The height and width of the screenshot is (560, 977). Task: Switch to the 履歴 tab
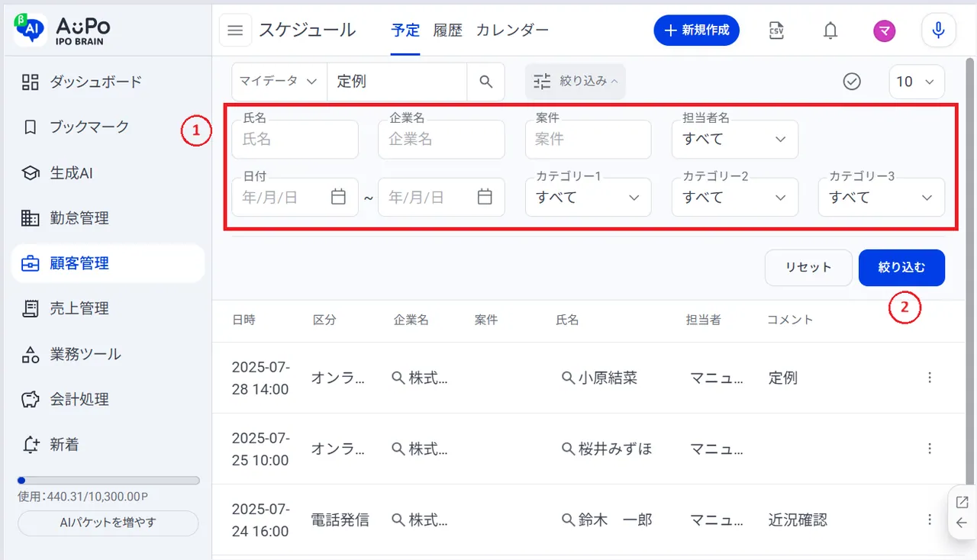[x=448, y=31]
